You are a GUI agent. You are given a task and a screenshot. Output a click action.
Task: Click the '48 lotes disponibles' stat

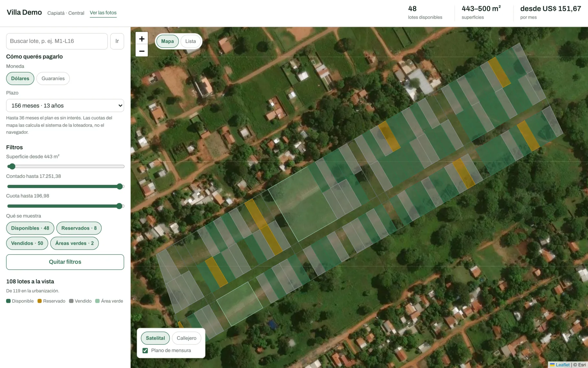(x=425, y=13)
